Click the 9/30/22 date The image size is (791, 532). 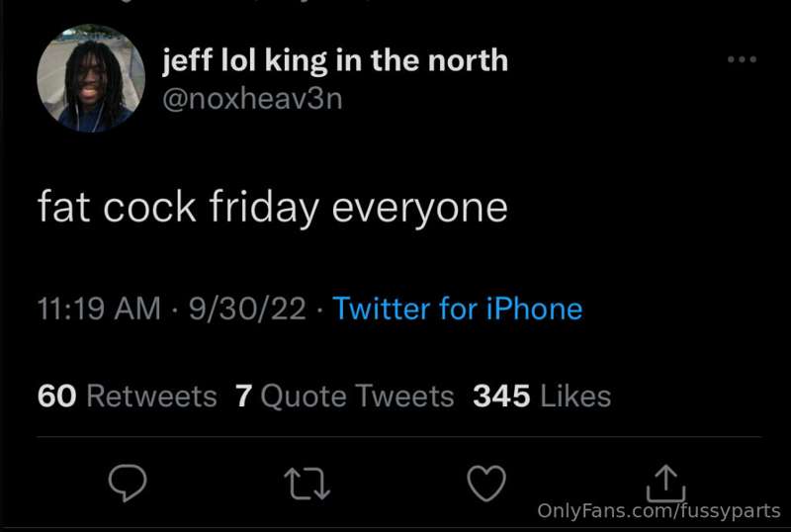tap(249, 309)
